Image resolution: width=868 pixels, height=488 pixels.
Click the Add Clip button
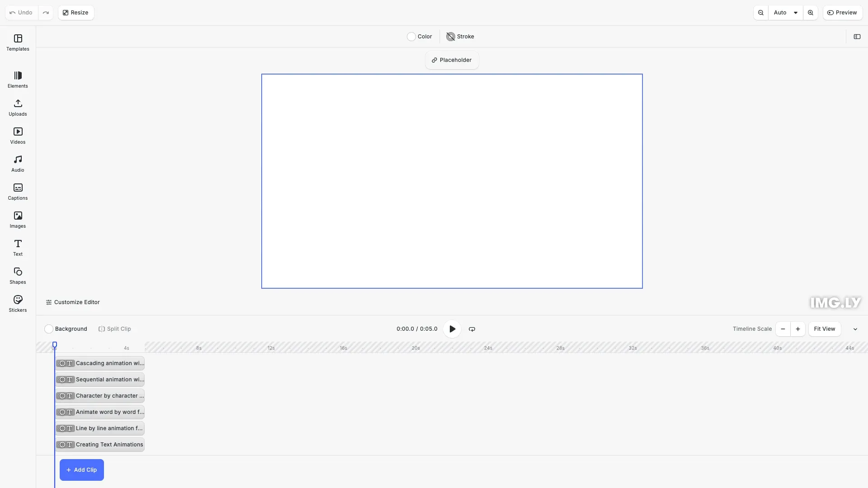81,469
